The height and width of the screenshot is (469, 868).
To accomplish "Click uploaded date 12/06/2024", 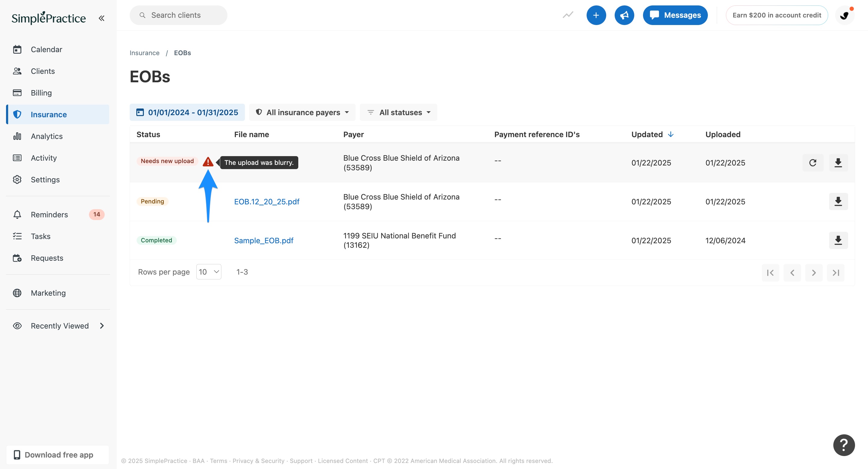I will (x=725, y=241).
